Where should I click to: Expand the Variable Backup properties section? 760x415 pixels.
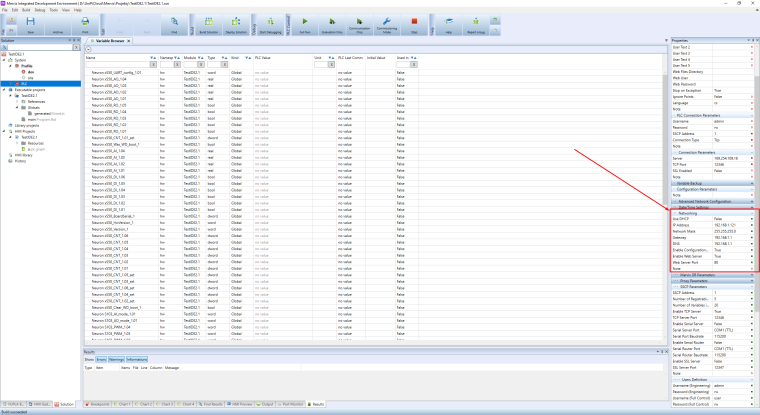coord(751,184)
